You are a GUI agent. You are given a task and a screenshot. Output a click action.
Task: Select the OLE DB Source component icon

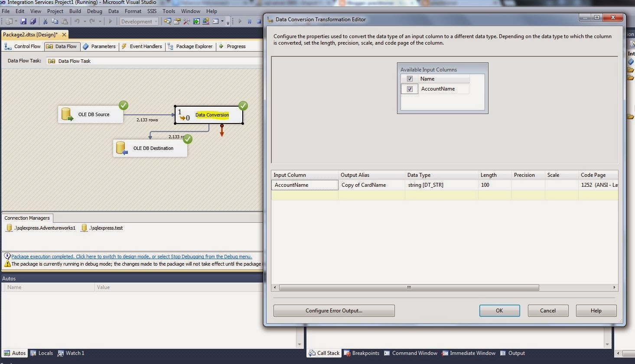(67, 114)
